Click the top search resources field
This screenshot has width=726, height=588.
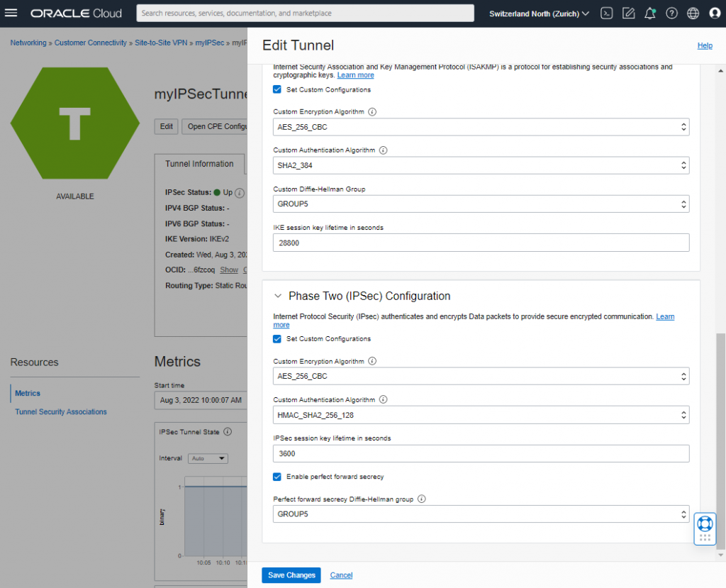coord(305,13)
